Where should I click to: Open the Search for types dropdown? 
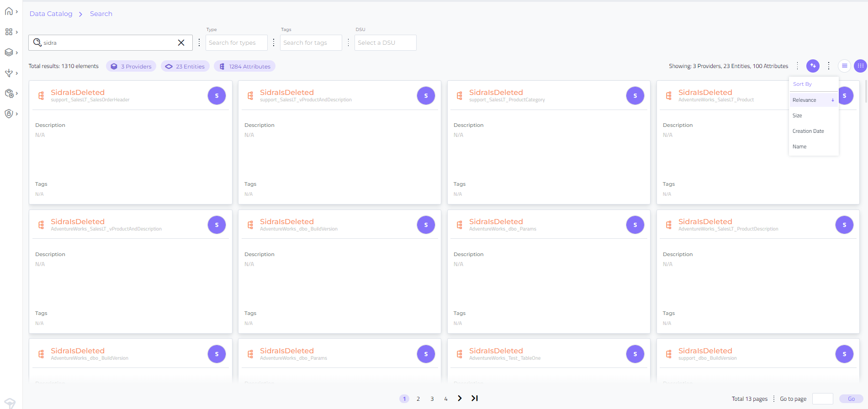pyautogui.click(x=236, y=42)
